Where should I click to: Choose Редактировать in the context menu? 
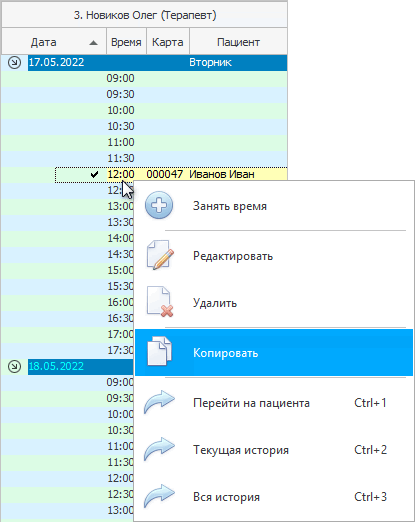274,256
